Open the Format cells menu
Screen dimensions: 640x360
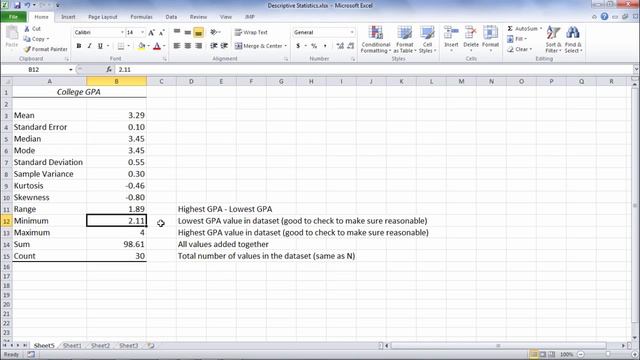click(490, 38)
